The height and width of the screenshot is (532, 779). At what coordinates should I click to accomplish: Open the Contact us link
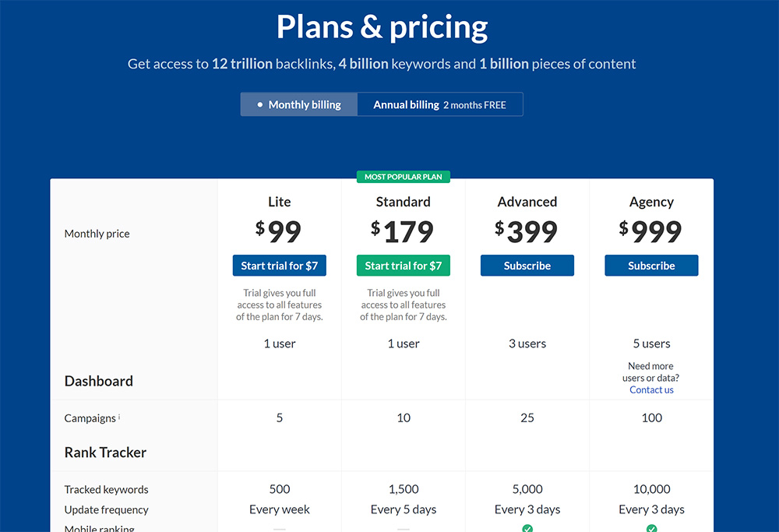pos(651,389)
